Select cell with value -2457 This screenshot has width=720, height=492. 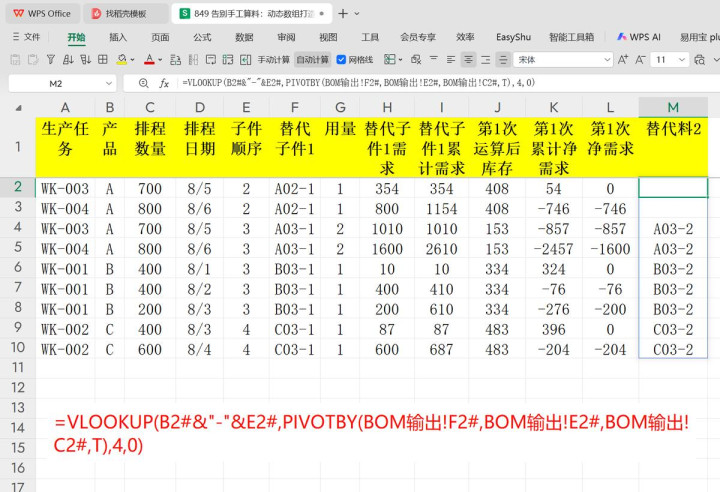click(553, 249)
